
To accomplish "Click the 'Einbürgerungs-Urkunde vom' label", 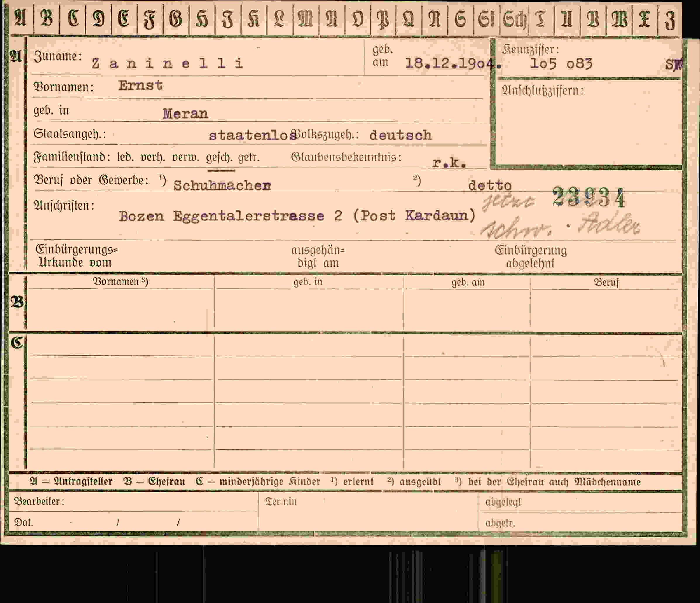I will pyautogui.click(x=76, y=256).
